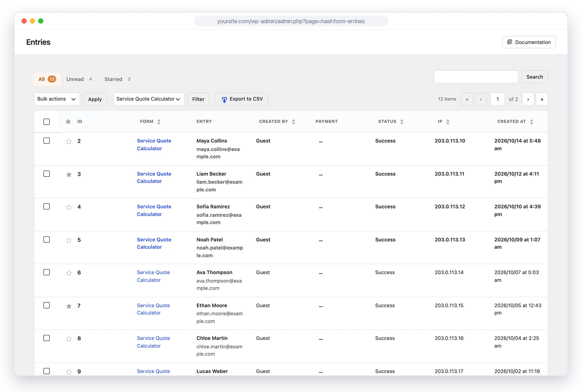
Task: Click the star icon in table header
Action: [x=68, y=122]
